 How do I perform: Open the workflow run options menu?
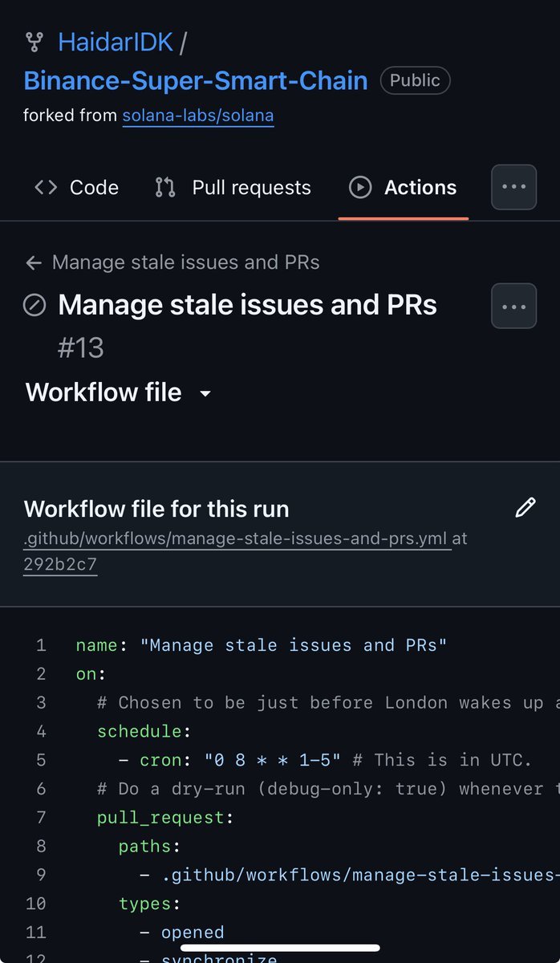[x=513, y=307]
